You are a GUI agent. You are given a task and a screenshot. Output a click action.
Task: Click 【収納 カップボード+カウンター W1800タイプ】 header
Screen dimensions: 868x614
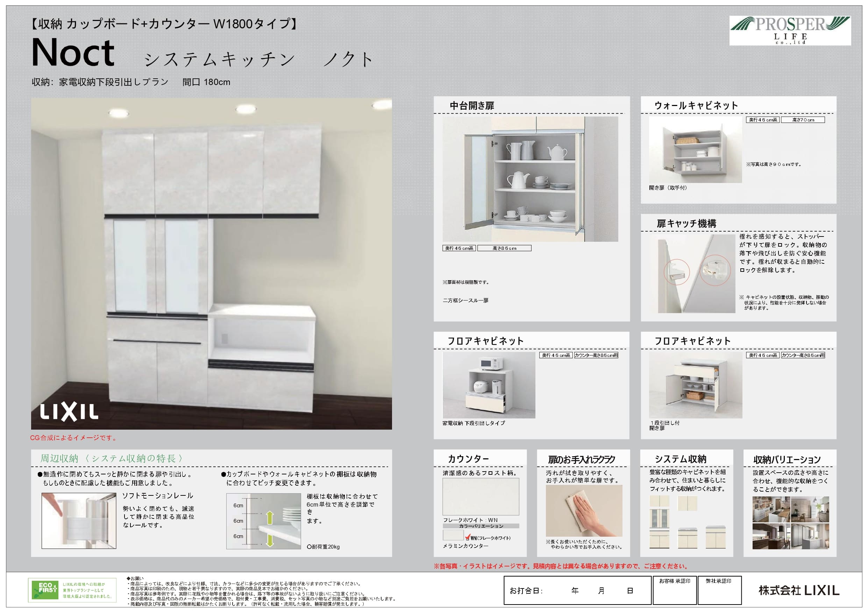pyautogui.click(x=164, y=24)
